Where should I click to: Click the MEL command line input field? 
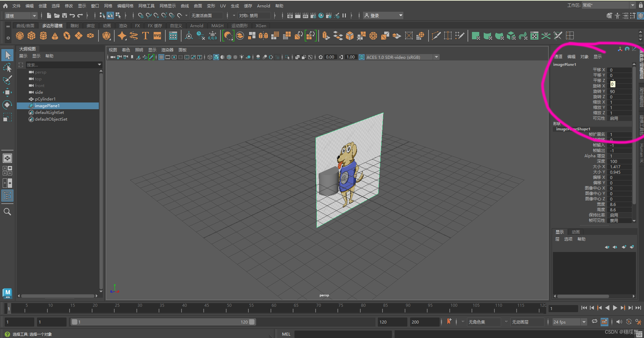(343, 334)
